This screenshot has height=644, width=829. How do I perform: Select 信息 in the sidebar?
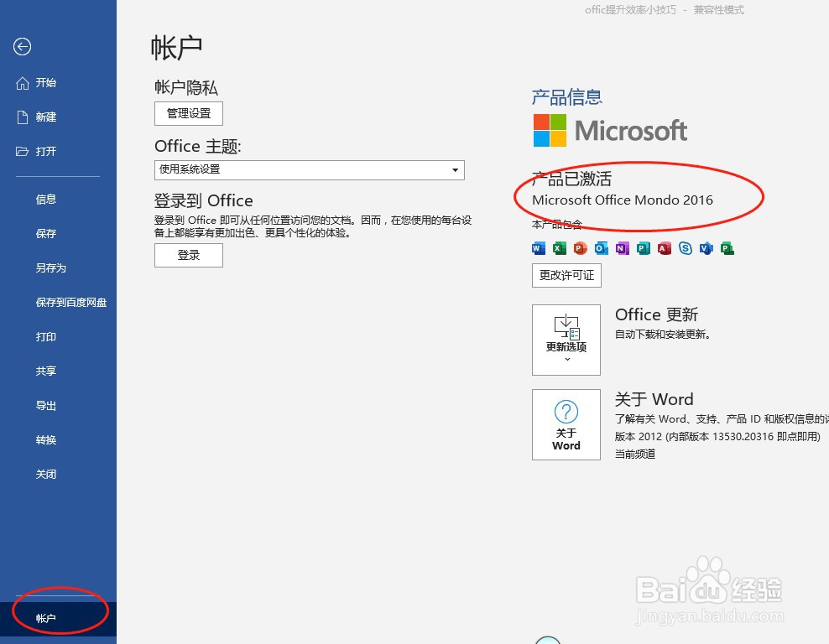coord(46,200)
